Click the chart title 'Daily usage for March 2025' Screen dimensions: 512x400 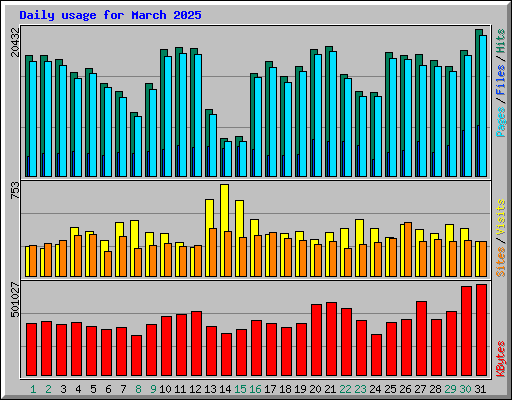tap(110, 15)
